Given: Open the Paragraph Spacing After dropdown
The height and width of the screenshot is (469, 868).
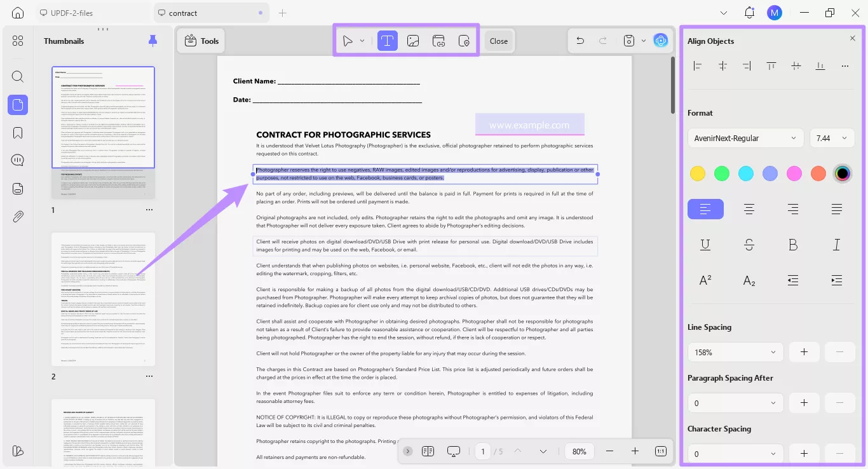Looking at the screenshot, I should coord(735,403).
